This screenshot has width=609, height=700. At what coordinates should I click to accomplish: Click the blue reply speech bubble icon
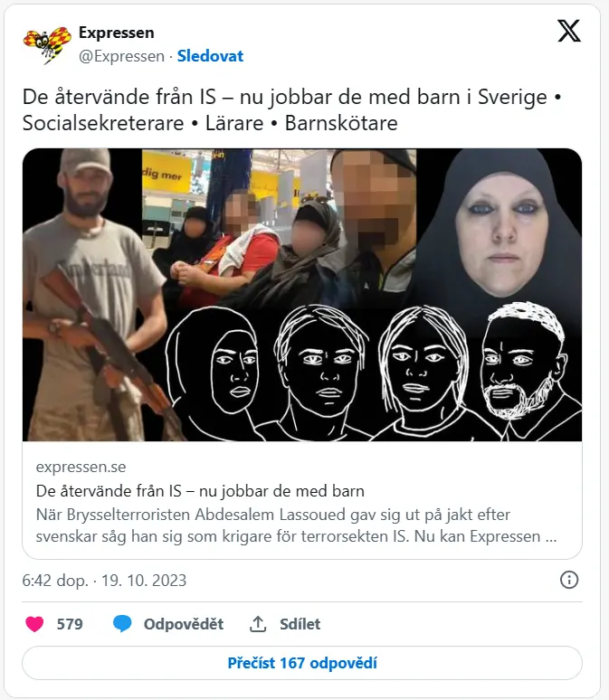coord(122,624)
